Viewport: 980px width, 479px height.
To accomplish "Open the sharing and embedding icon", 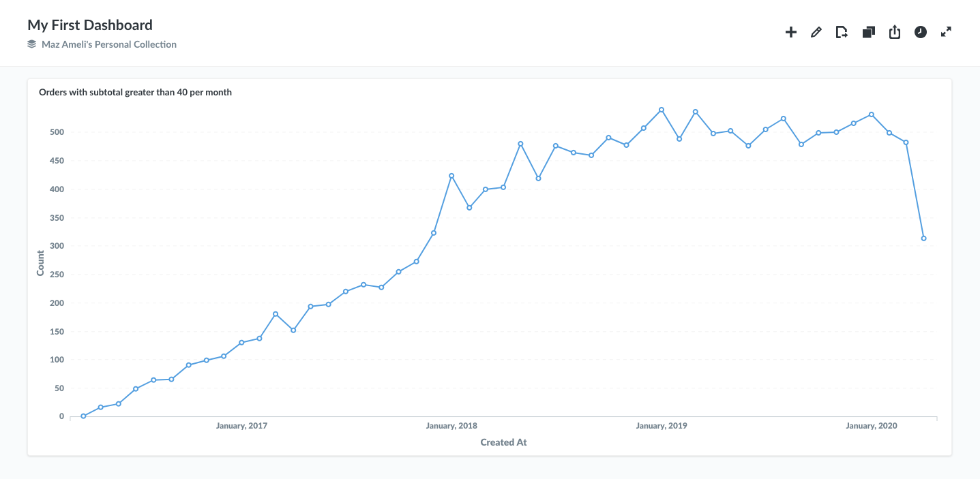I will (895, 32).
